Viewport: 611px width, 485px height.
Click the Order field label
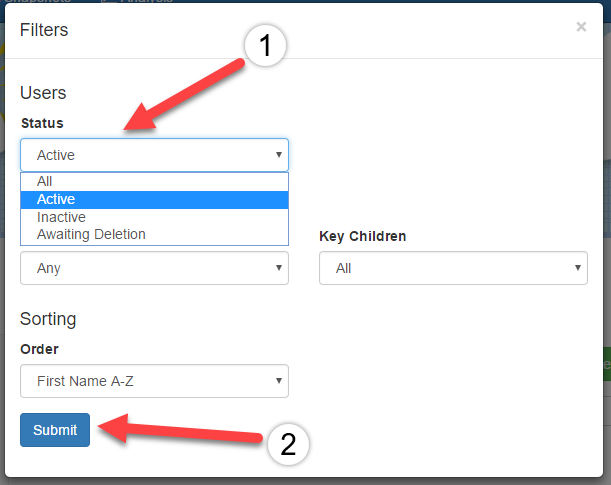[39, 349]
